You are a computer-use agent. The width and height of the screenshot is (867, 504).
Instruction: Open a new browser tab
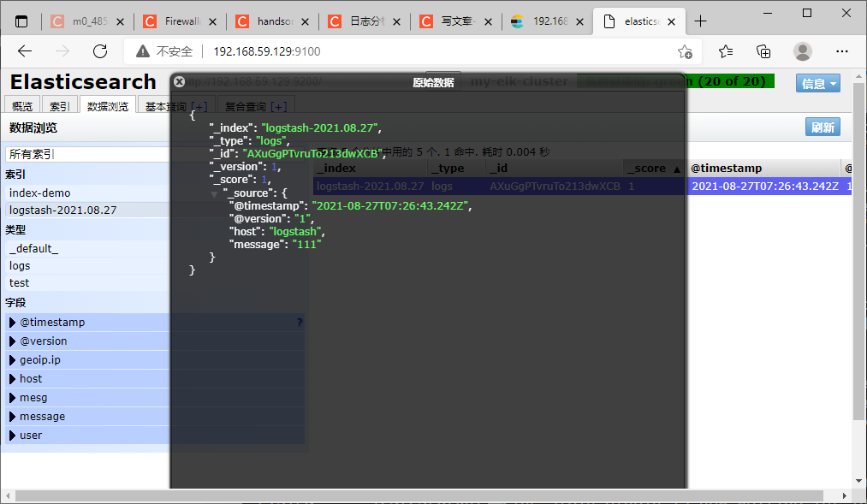click(701, 21)
